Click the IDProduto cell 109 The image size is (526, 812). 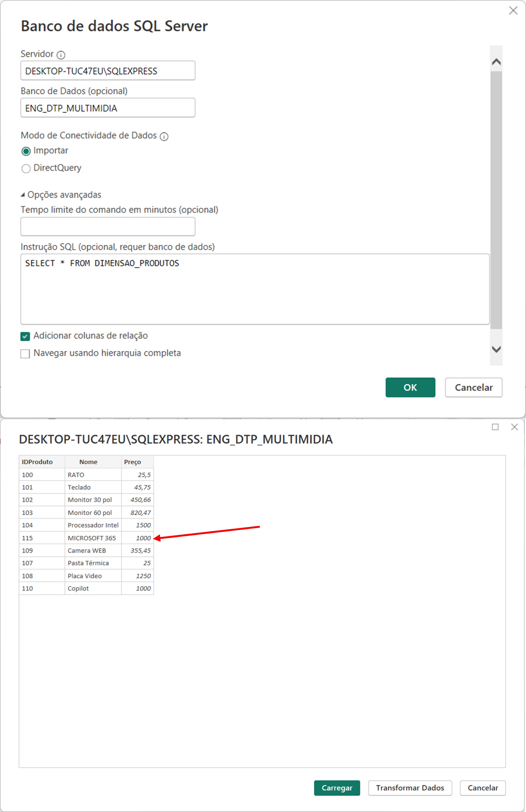[x=42, y=550]
